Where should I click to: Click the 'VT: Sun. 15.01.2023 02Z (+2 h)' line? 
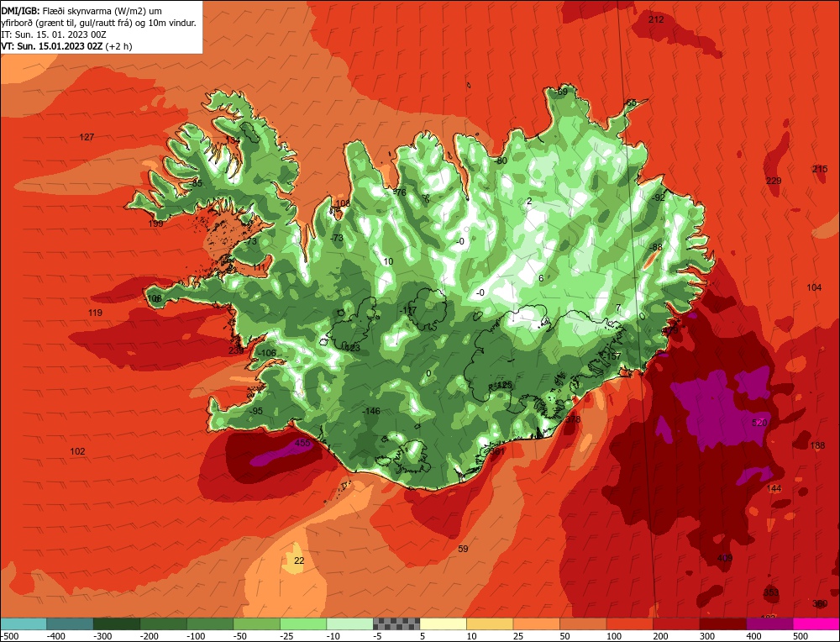66,46
